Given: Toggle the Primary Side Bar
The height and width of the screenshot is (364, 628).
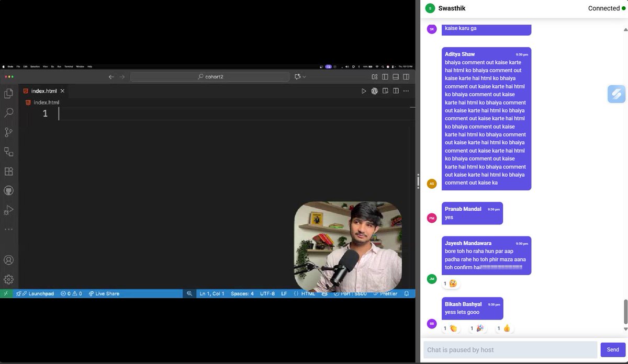Looking at the screenshot, I should (x=385, y=77).
